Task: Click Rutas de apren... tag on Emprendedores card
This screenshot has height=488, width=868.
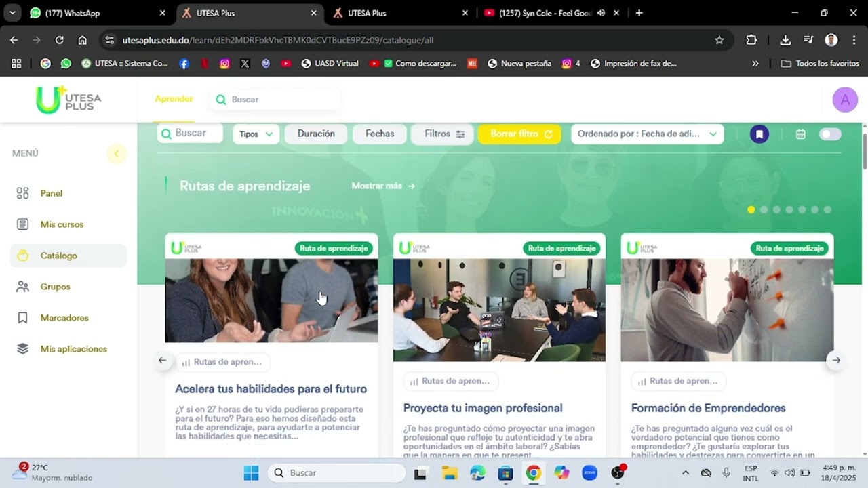Action: point(678,381)
